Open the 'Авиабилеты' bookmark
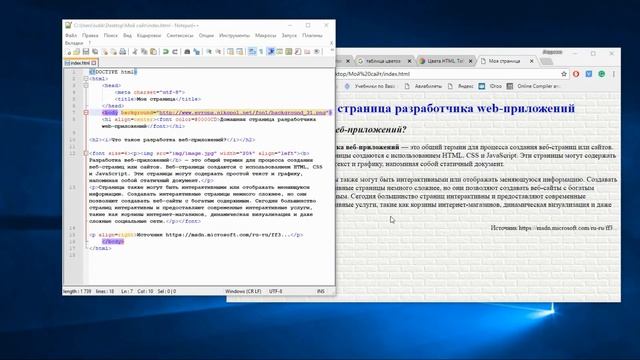Image resolution: width=640 pixels, height=360 pixels. (423, 86)
